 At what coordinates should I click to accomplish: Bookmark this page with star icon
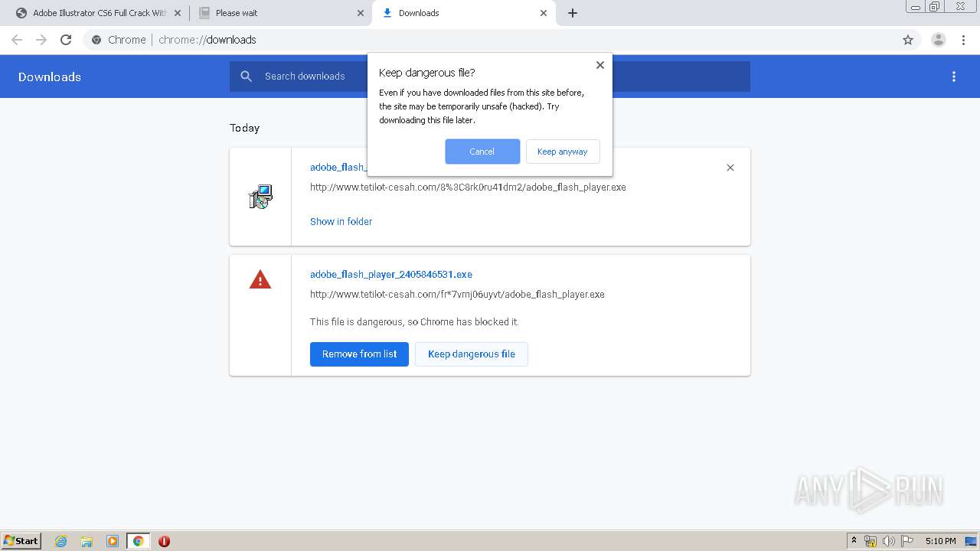[x=908, y=40]
